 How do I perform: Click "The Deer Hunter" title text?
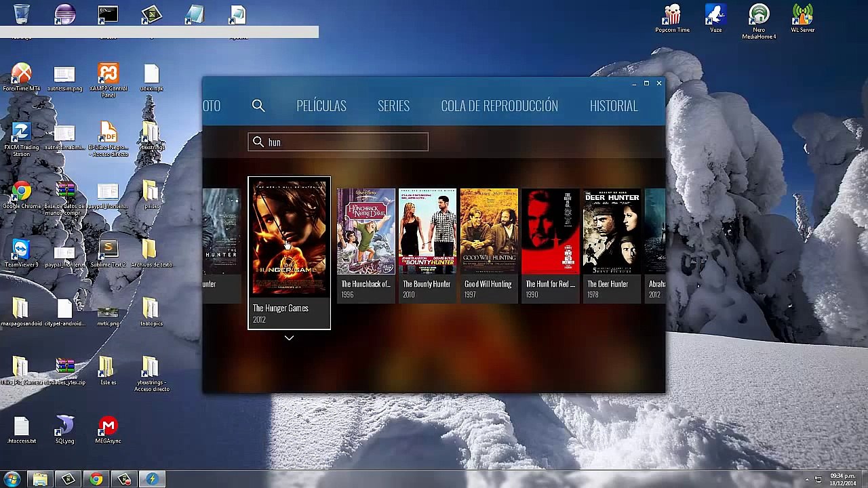pyautogui.click(x=608, y=284)
